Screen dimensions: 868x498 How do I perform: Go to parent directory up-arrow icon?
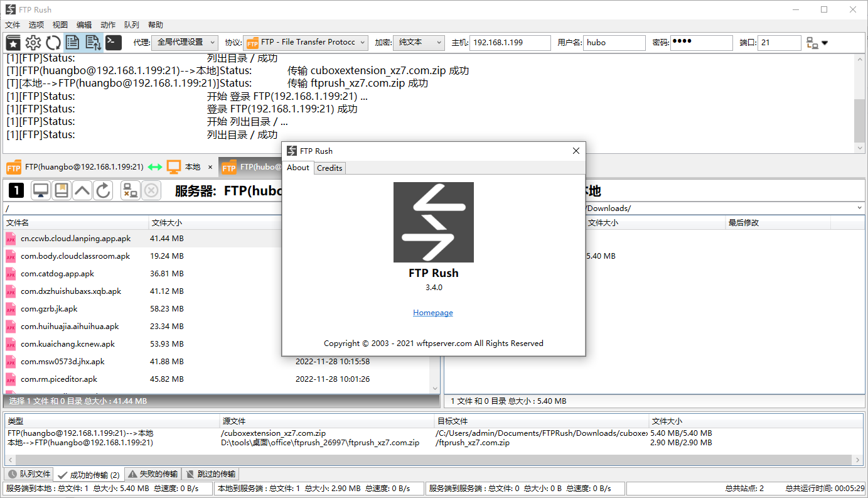pos(82,190)
